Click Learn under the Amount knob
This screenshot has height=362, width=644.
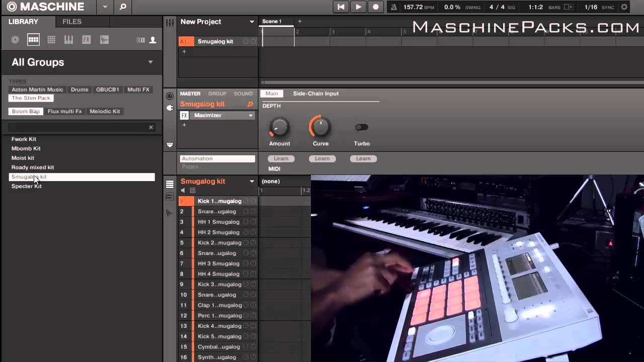281,158
